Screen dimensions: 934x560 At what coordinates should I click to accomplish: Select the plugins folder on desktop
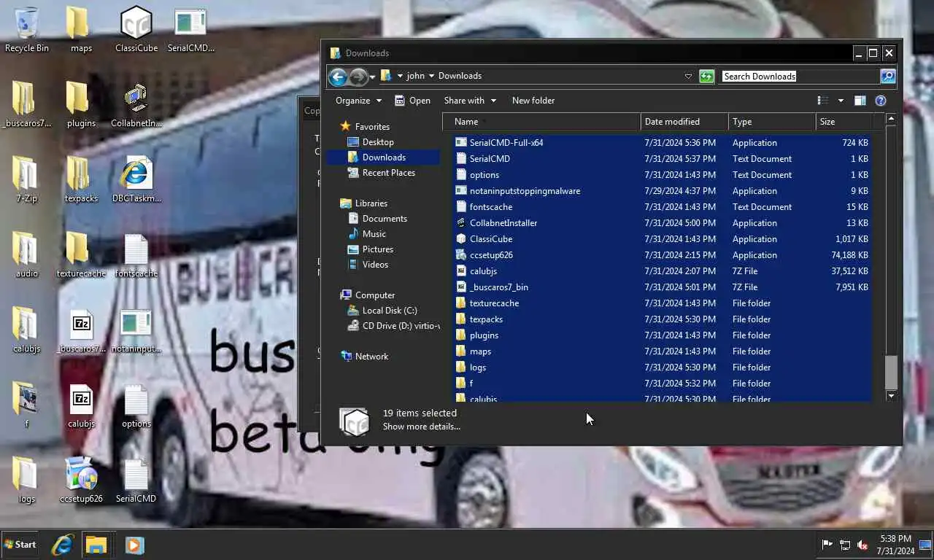point(81,106)
